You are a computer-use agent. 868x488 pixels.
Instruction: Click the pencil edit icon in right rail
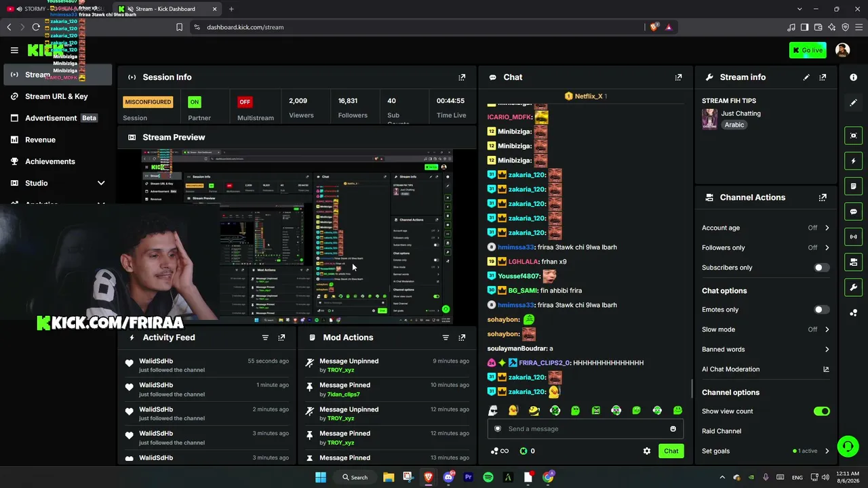(853, 102)
